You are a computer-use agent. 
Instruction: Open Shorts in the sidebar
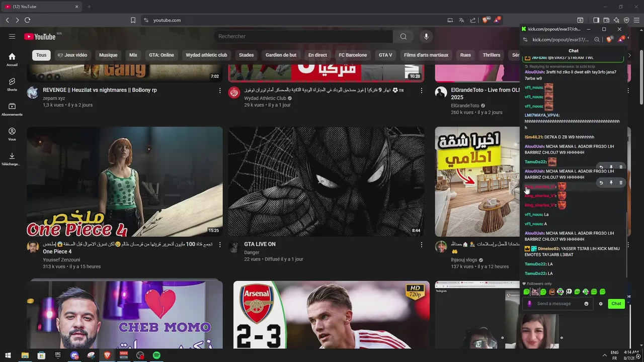tap(12, 84)
